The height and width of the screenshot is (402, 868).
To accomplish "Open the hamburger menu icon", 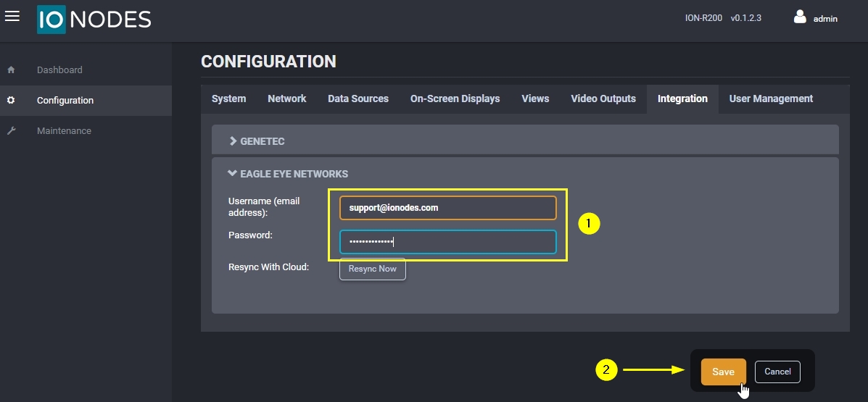I will pos(12,17).
